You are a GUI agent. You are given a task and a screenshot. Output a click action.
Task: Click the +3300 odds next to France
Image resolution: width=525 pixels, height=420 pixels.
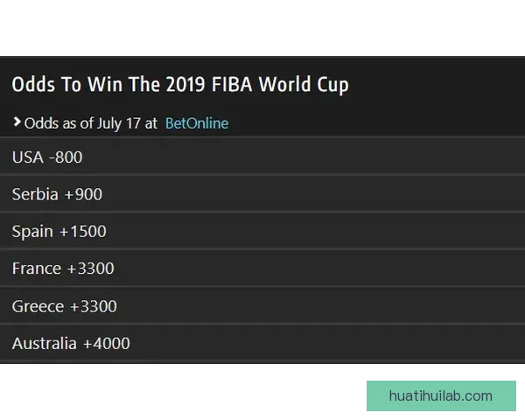point(91,269)
